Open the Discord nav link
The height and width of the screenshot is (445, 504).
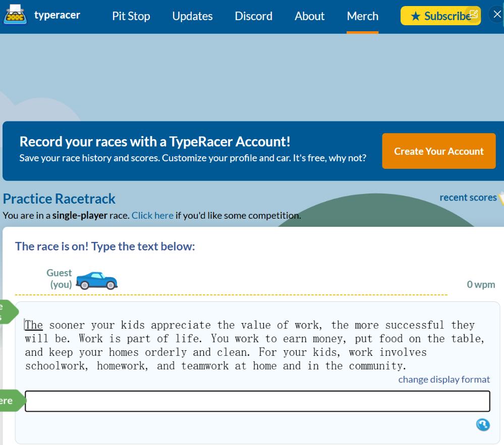pyautogui.click(x=253, y=16)
